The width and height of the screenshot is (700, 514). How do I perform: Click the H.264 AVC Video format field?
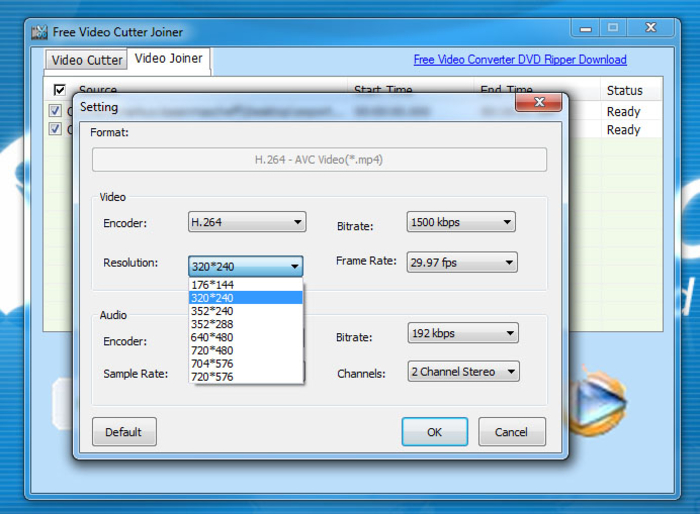[x=319, y=159]
